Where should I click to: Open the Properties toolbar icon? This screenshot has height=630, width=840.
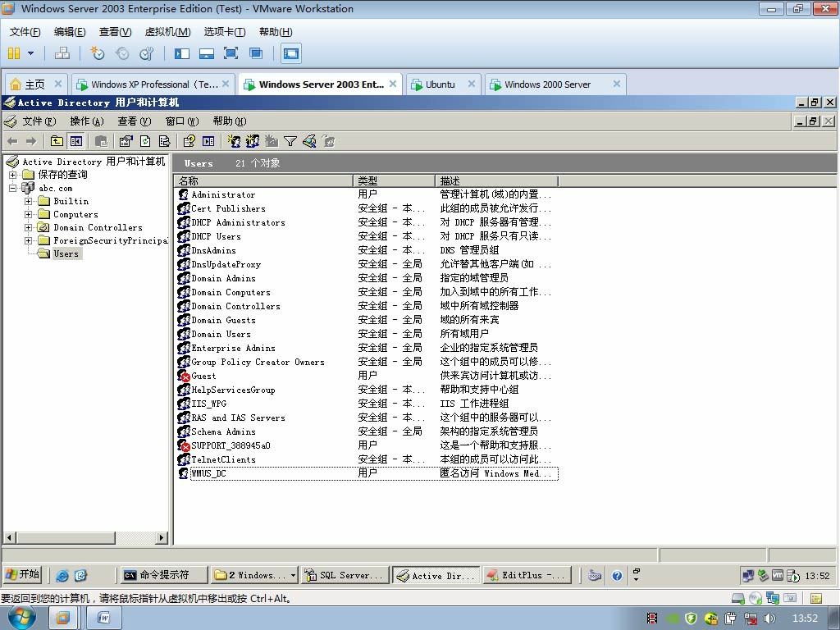pyautogui.click(x=126, y=141)
